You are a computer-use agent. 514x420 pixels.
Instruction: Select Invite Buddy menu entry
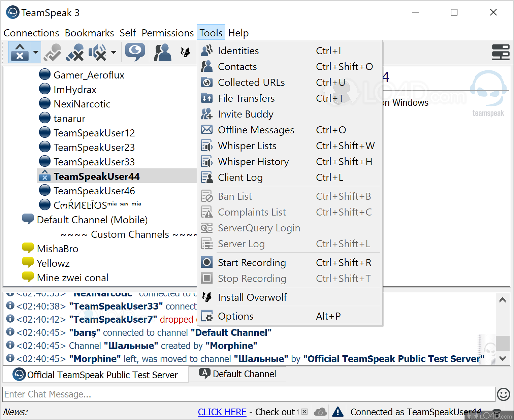pyautogui.click(x=290, y=114)
